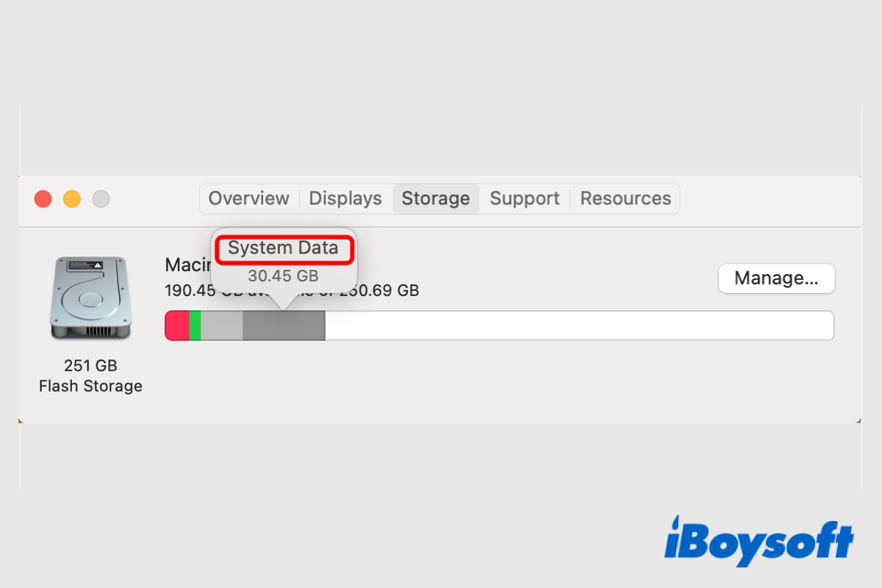This screenshot has height=588, width=882.
Task: Click the 251 GB Flash Storage label
Action: [x=90, y=376]
